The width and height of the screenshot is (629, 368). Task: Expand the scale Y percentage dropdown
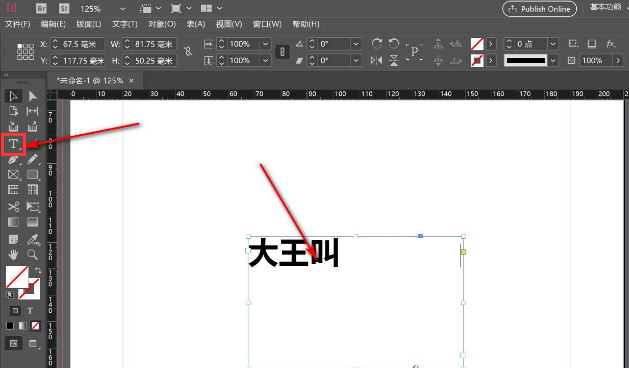coord(265,61)
